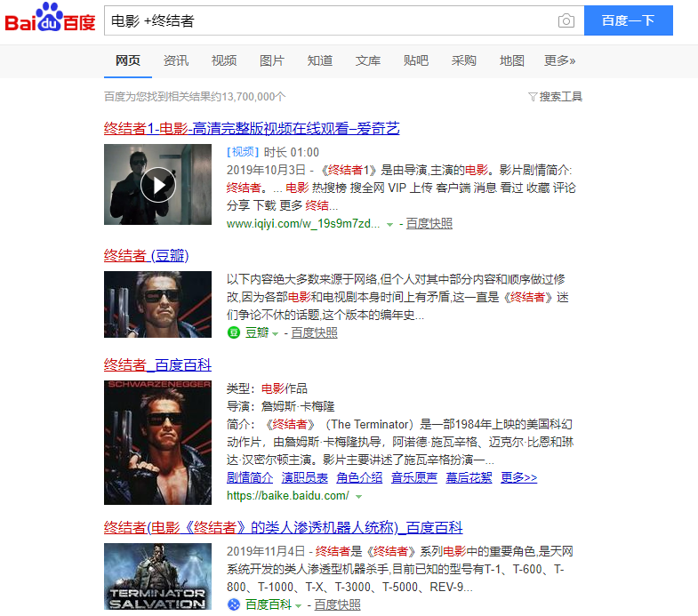Open the Schwarzenegger poster thumbnail
This screenshot has width=698, height=616.
157,443
